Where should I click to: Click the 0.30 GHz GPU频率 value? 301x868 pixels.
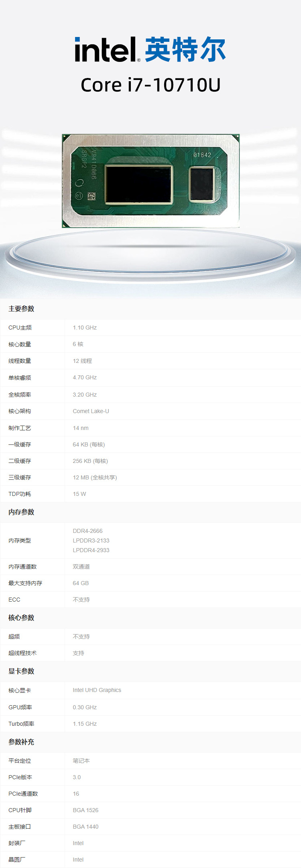pos(85,707)
